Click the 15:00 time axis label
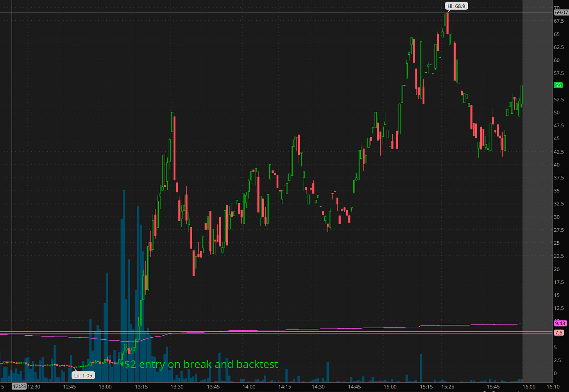The width and height of the screenshot is (569, 392). click(x=390, y=387)
